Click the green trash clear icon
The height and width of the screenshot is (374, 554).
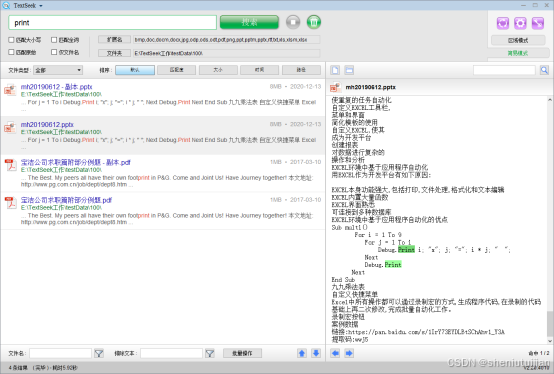pyautogui.click(x=314, y=22)
